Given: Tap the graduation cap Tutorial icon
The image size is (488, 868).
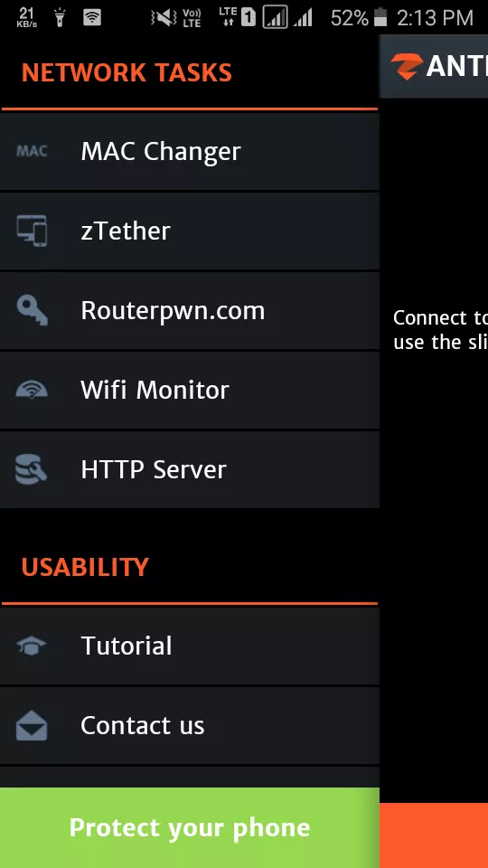Looking at the screenshot, I should tap(32, 646).
